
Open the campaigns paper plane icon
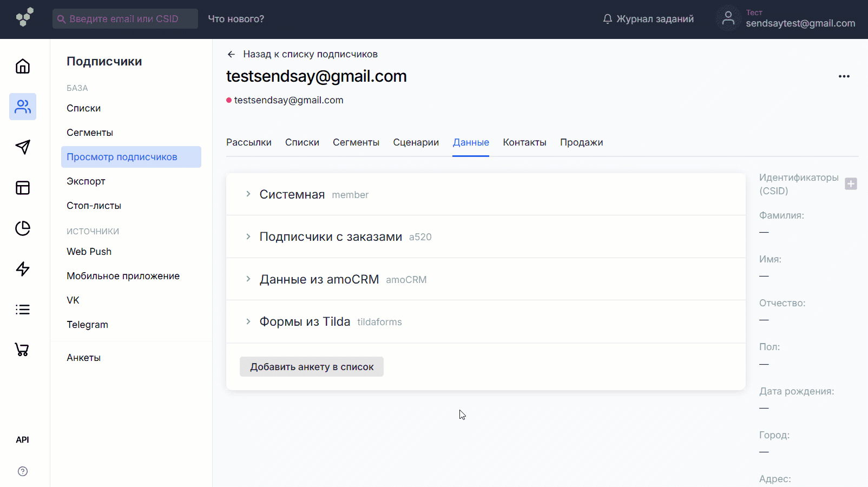click(23, 147)
